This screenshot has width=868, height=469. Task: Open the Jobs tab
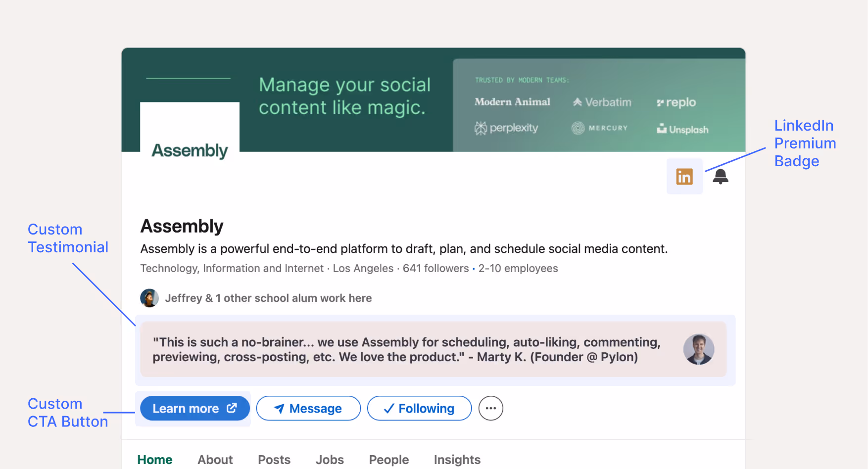tap(330, 460)
